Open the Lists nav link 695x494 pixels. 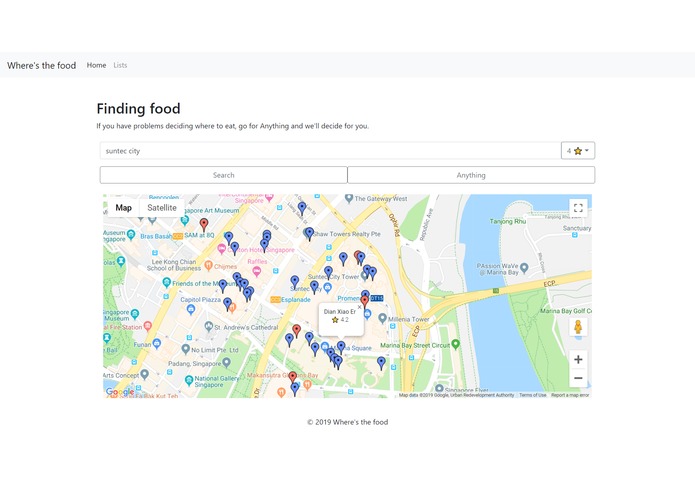(120, 65)
